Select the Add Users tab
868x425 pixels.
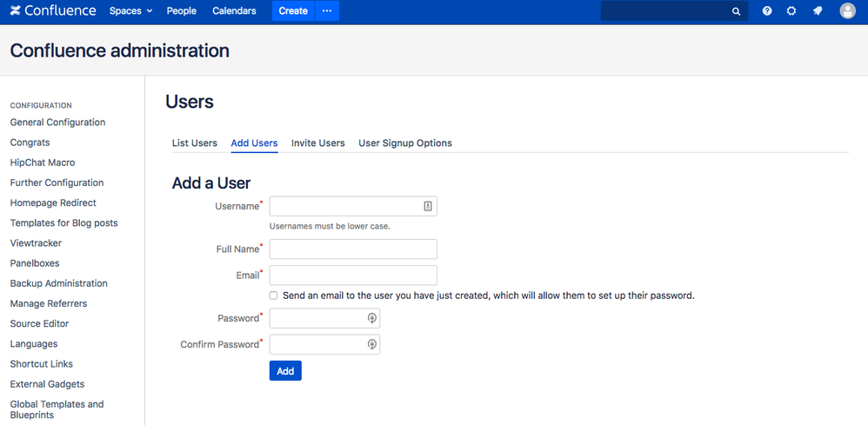tap(255, 143)
